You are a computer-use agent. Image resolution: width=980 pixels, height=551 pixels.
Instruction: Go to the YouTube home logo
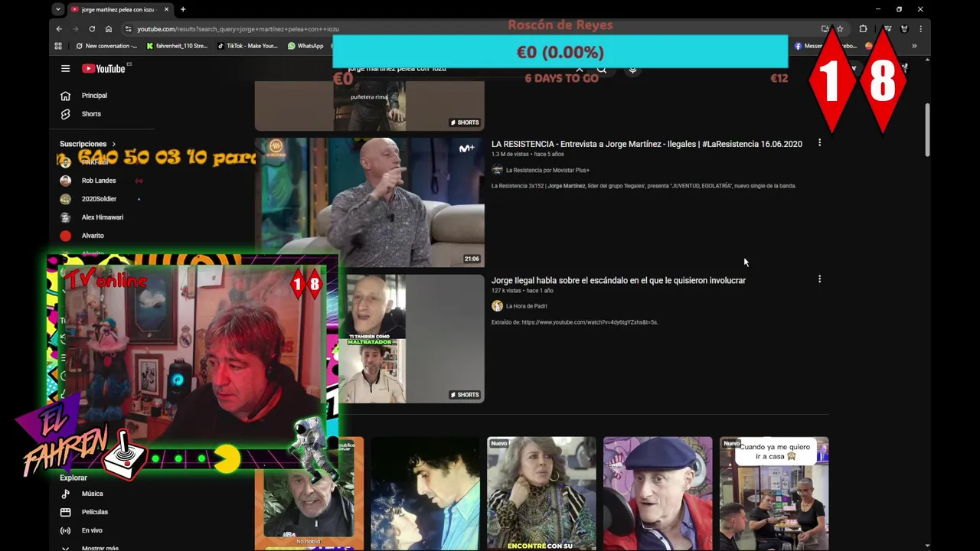point(104,68)
